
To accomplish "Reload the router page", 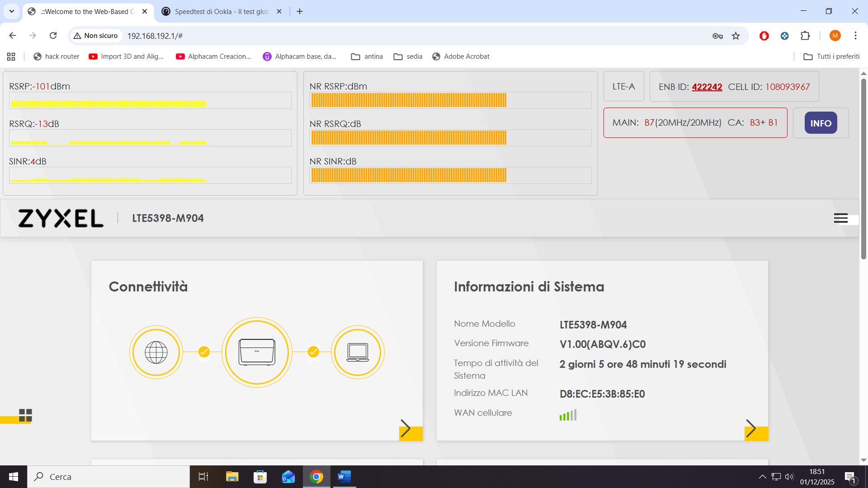I will point(53,36).
